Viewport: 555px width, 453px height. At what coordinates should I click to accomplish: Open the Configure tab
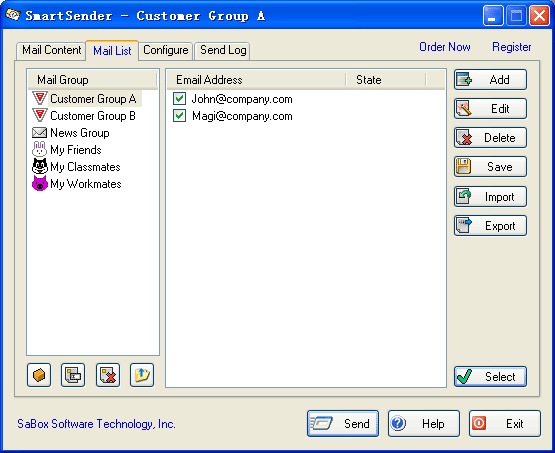[x=166, y=50]
